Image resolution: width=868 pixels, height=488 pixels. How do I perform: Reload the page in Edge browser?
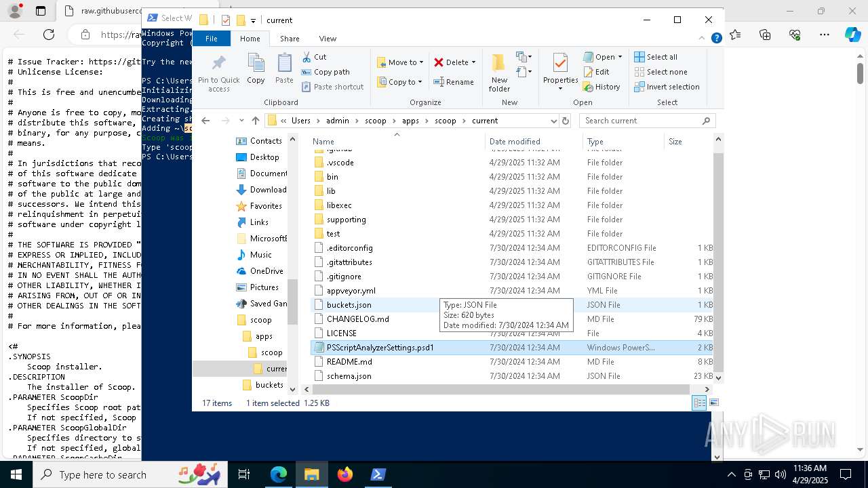[49, 35]
